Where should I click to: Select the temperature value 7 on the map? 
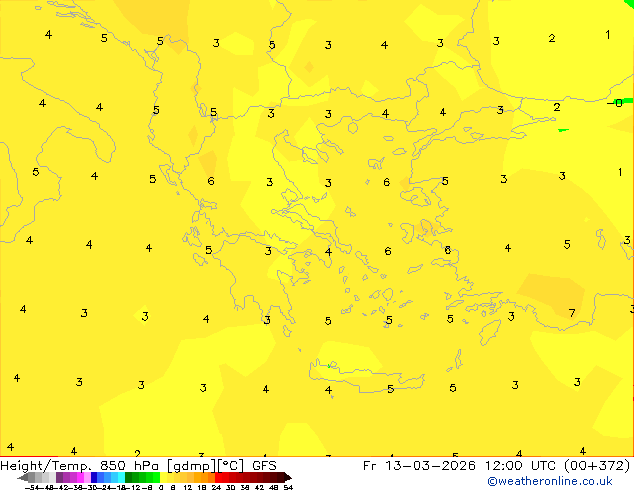pos(572,313)
